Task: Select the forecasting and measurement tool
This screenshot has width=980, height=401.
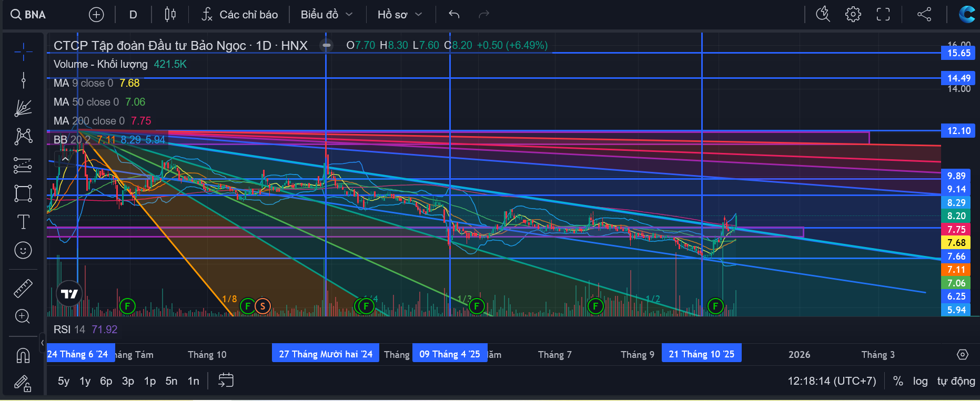Action: pyautogui.click(x=23, y=165)
